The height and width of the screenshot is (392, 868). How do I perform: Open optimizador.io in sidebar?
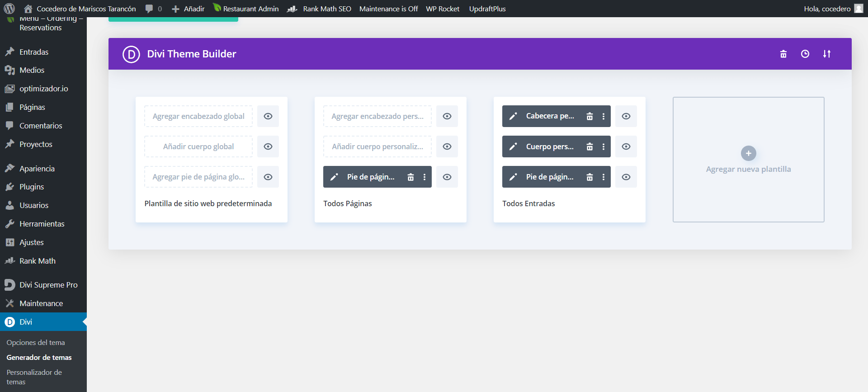pos(43,89)
